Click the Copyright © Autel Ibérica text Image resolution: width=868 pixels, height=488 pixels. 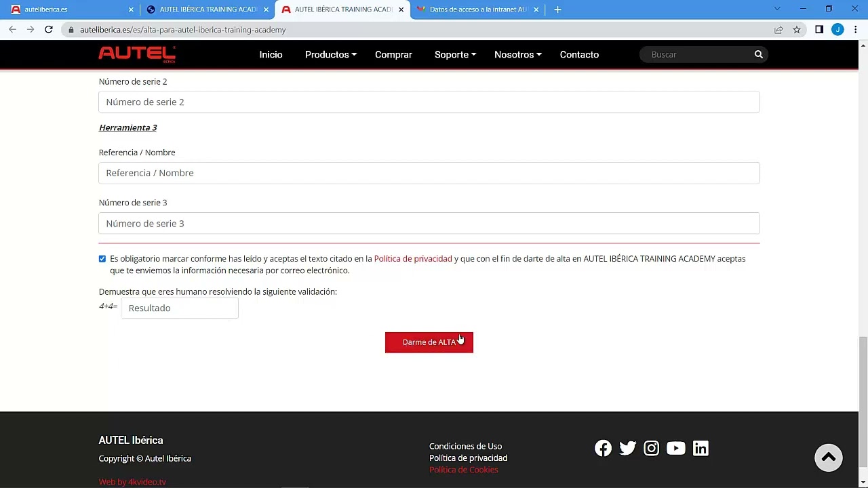coord(144,459)
